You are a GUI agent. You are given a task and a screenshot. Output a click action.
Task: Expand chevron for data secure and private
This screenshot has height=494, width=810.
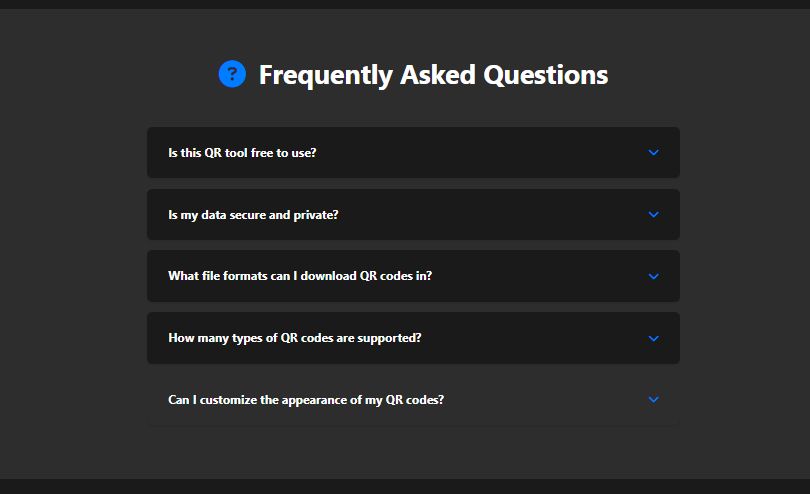point(654,214)
